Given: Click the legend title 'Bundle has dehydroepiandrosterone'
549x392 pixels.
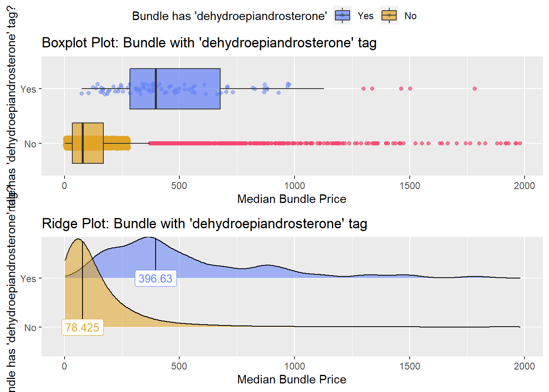Looking at the screenshot, I should point(229,16).
